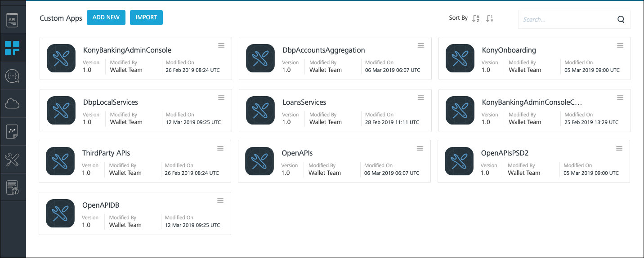The image size is (644, 258).
Task: Click date 12 Mar 2019 09:25 UTC on DbpLocalServices
Action: click(193, 122)
